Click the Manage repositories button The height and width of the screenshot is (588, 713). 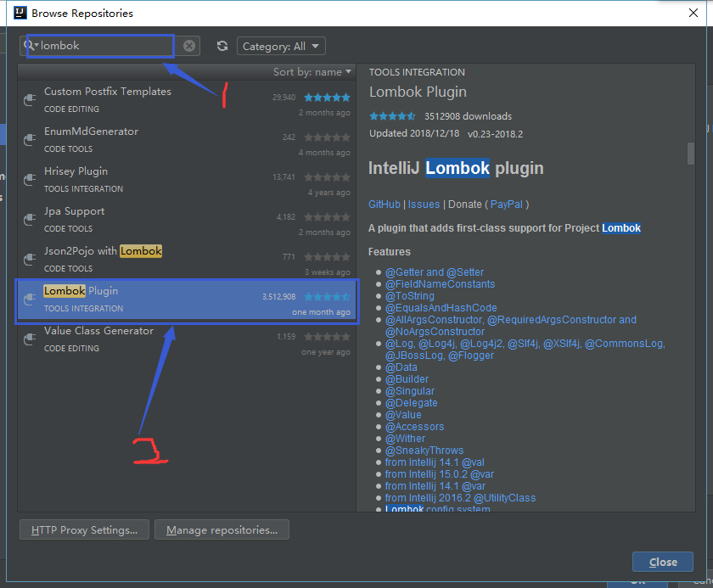click(x=222, y=529)
